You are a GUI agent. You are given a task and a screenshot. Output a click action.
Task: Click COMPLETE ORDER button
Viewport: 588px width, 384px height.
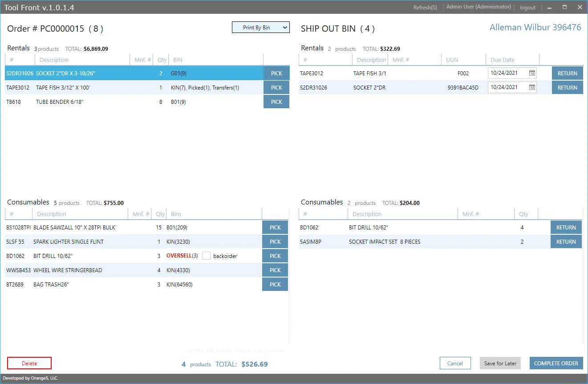(556, 364)
